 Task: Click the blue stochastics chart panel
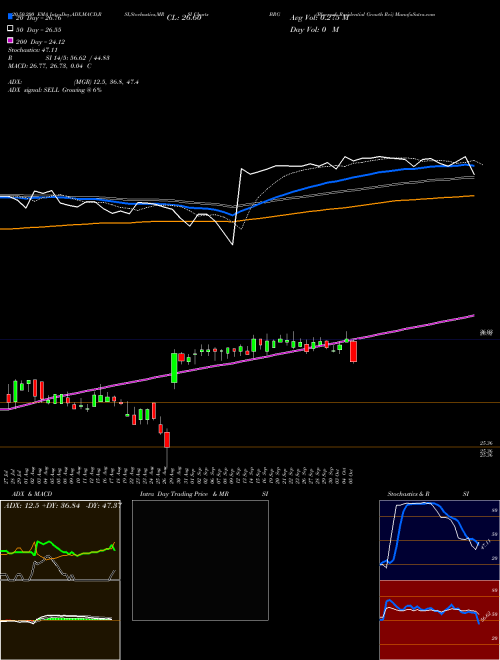tap(439, 540)
